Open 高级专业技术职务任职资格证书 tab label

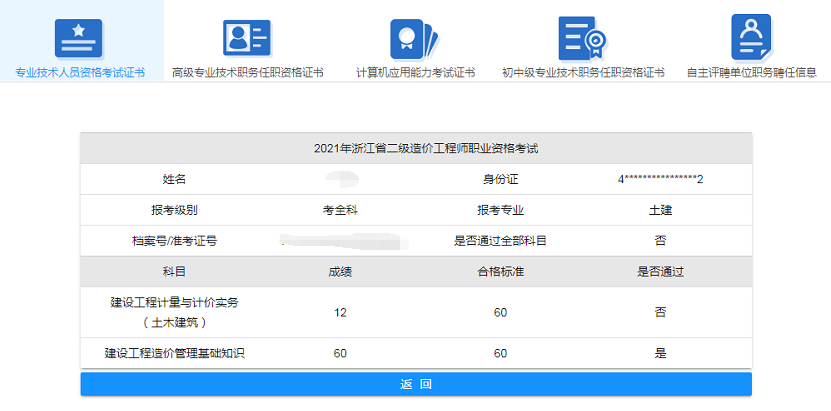point(247,73)
